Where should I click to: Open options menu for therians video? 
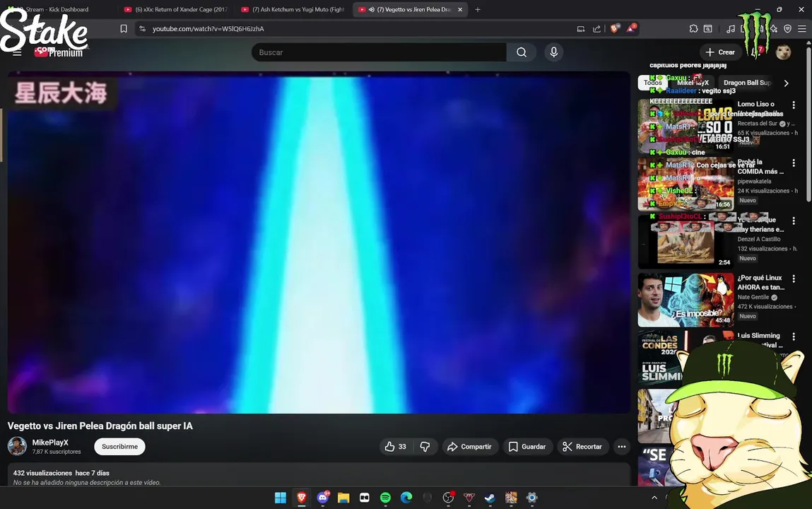pos(794,221)
